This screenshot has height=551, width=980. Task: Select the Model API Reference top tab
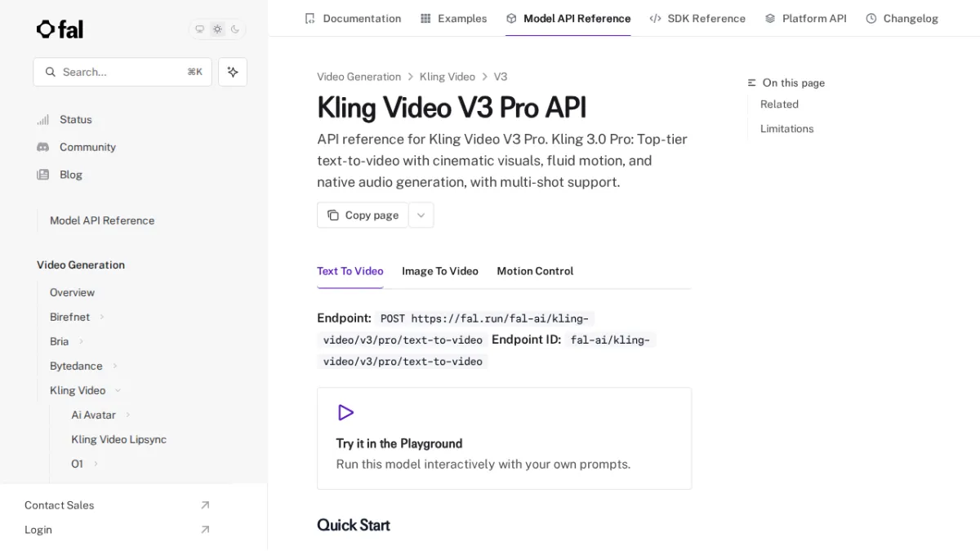(568, 18)
